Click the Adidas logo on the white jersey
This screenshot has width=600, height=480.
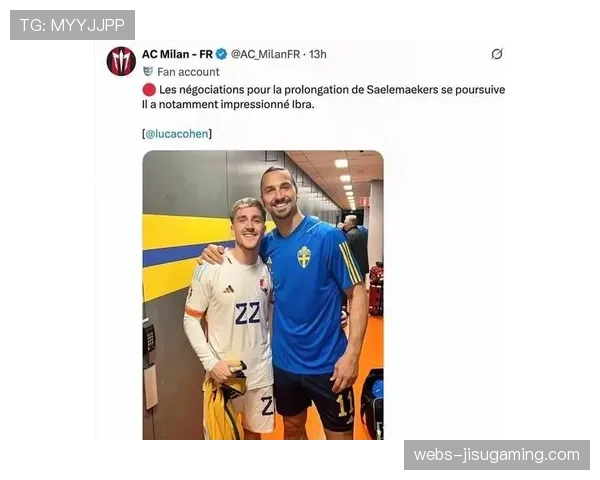(x=229, y=289)
